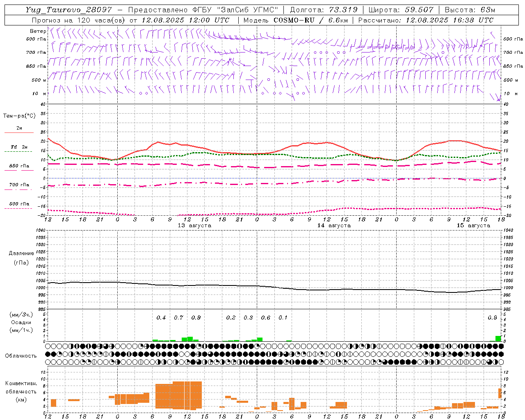
Task: Click the Рассчитано: 12.08.2025 16:38 UTC text
Action: pos(426,20)
